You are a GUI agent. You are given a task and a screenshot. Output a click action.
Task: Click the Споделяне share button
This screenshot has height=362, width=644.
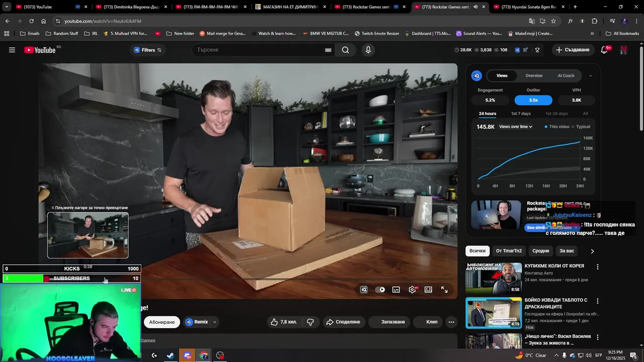[344, 322]
